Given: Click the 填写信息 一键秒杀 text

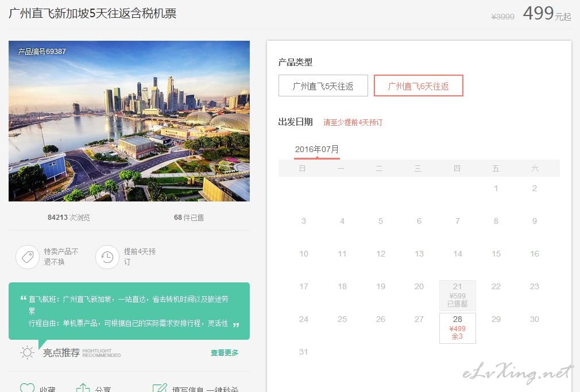Looking at the screenshot, I should click(205, 389).
